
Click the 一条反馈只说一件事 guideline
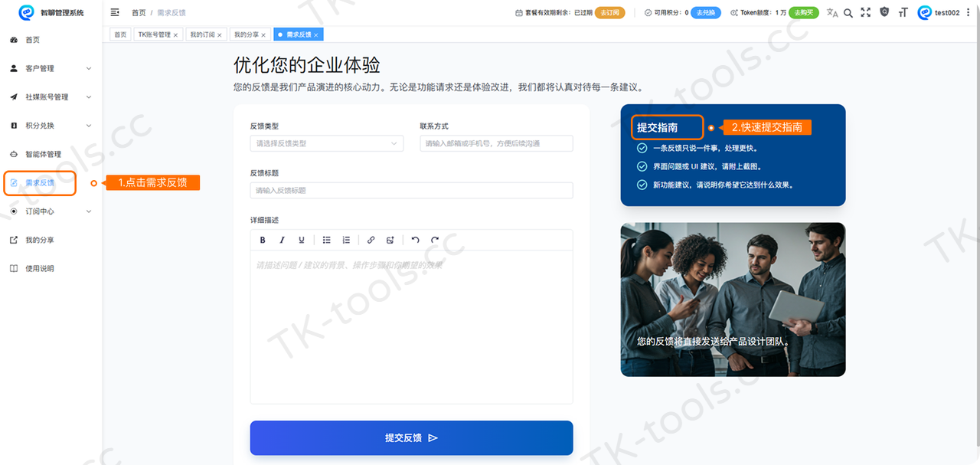pyautogui.click(x=705, y=148)
